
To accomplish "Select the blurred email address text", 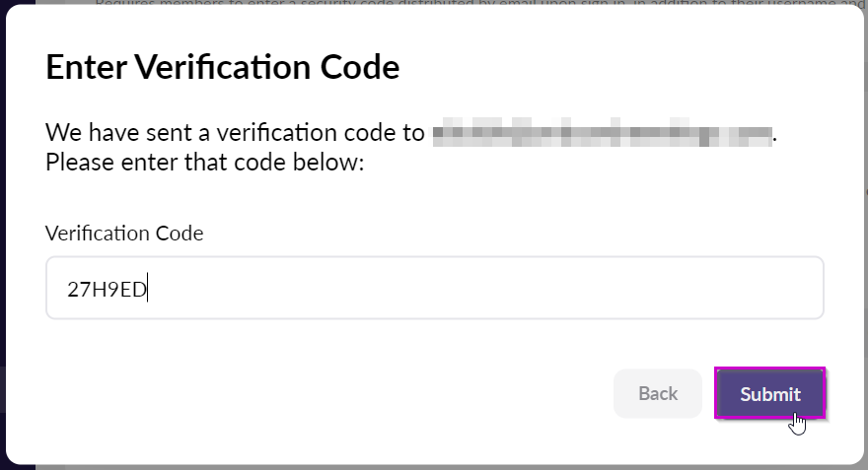I will pos(602,133).
